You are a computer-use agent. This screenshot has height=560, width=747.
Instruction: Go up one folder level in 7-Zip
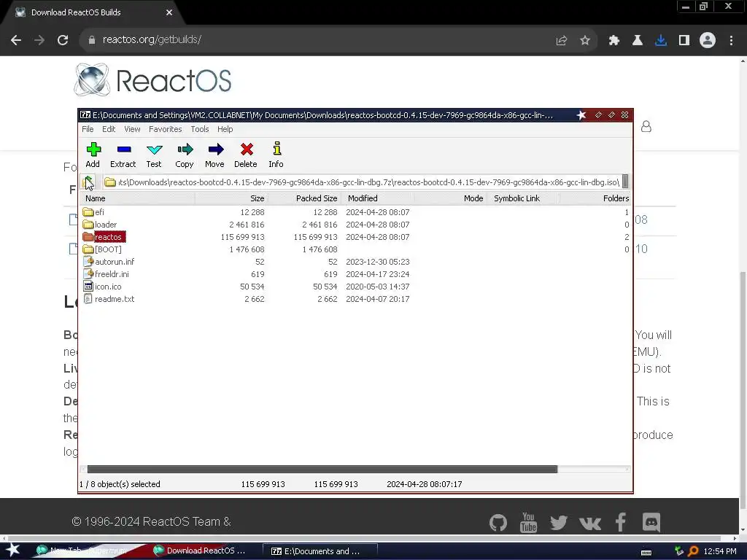tap(88, 182)
